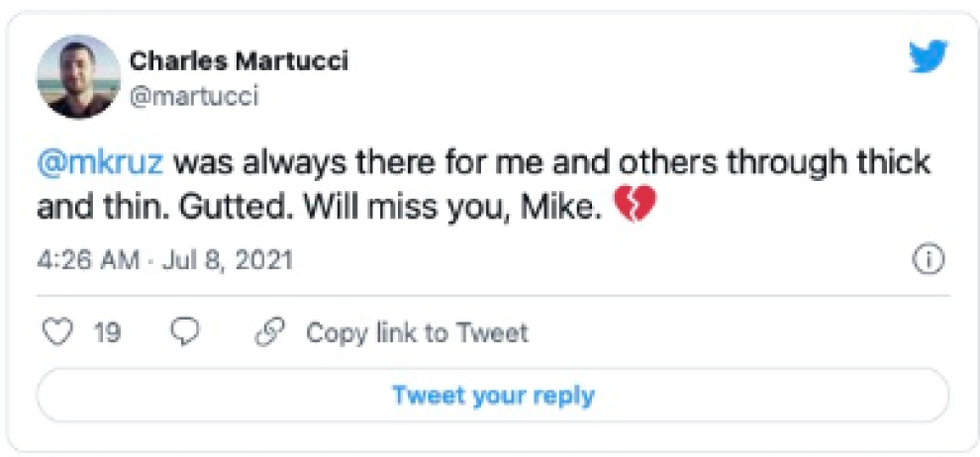Screen dimensions: 980x457
Task: Open Charles Martucci name link
Action: [239, 61]
